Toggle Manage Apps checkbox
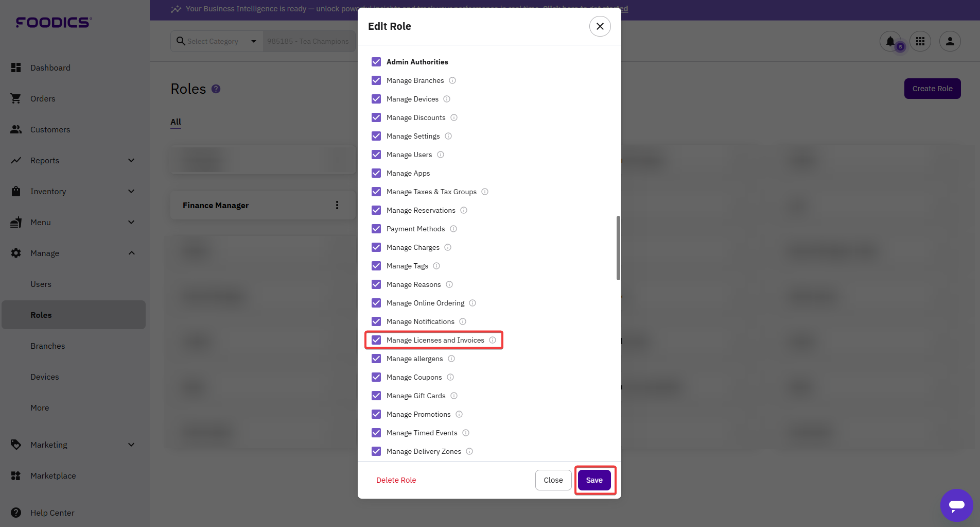Image resolution: width=980 pixels, height=527 pixels. pyautogui.click(x=376, y=173)
